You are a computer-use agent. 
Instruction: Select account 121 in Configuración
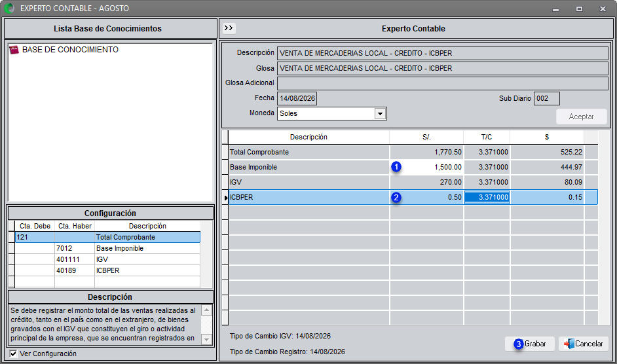pyautogui.click(x=35, y=237)
